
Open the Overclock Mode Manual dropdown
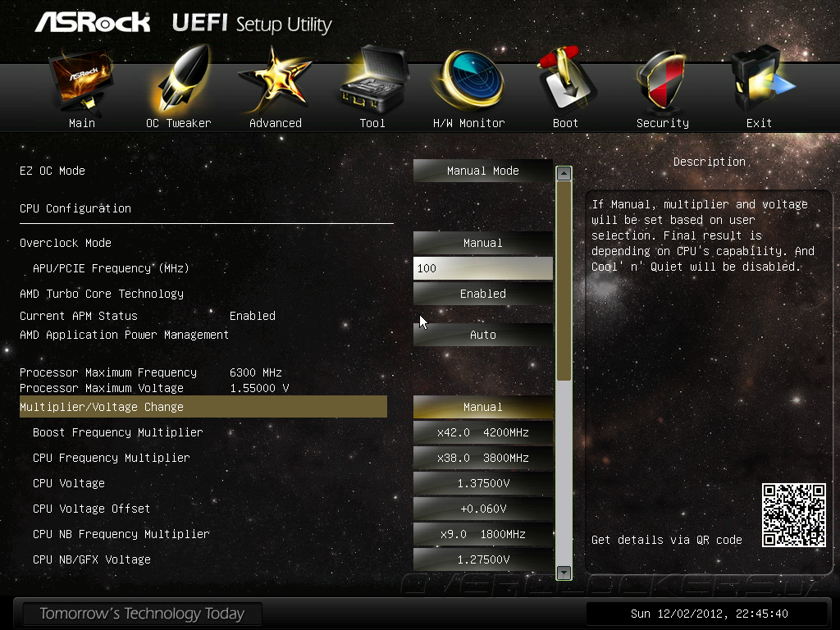tap(482, 243)
